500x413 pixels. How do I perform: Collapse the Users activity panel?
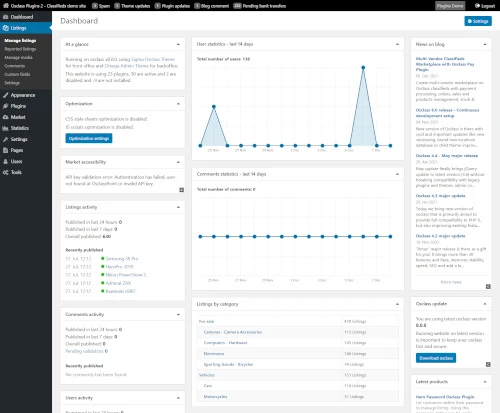pyautogui.click(x=178, y=398)
